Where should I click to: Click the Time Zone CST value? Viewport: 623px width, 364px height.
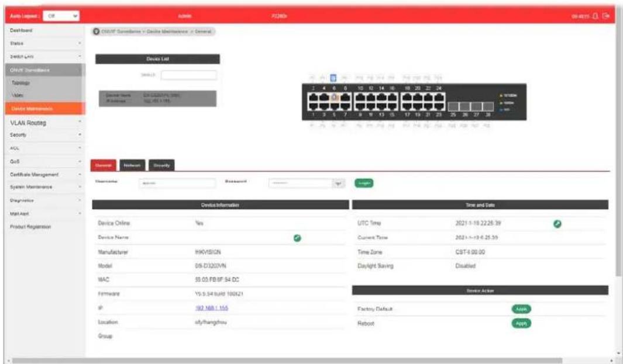470,252
